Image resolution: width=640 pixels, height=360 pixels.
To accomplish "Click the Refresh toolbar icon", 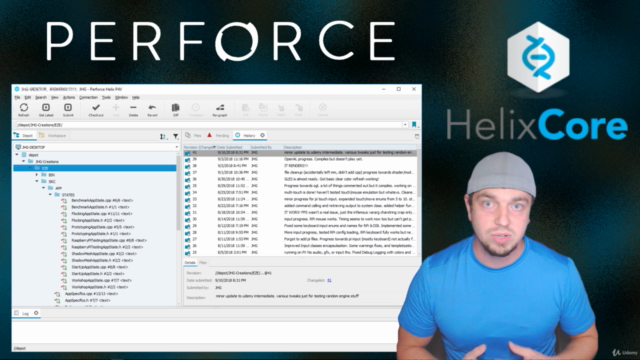I will pos(24,107).
